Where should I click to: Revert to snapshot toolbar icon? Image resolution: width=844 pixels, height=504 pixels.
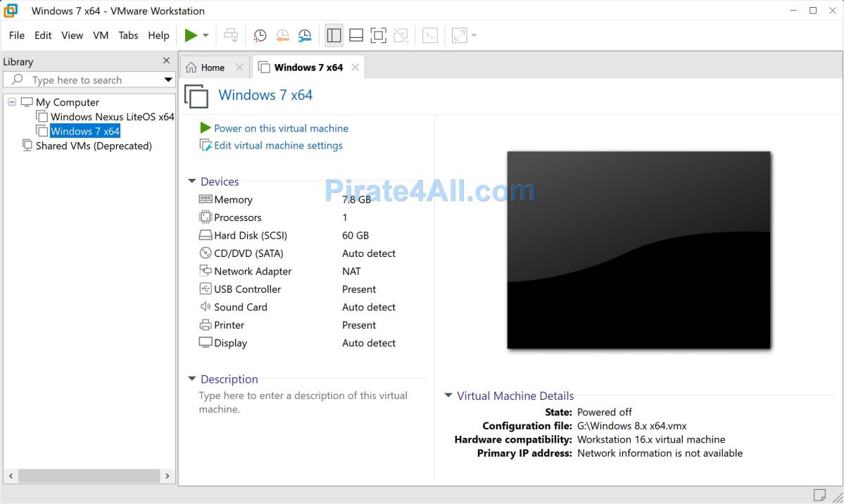[282, 35]
